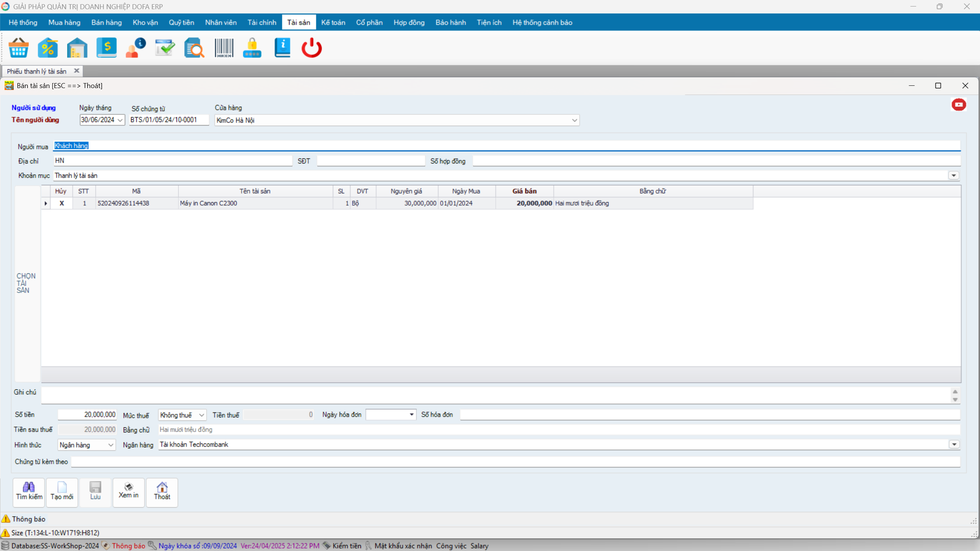This screenshot has width=980, height=551.
Task: Click the Số hóa đơn input field
Action: [710, 415]
